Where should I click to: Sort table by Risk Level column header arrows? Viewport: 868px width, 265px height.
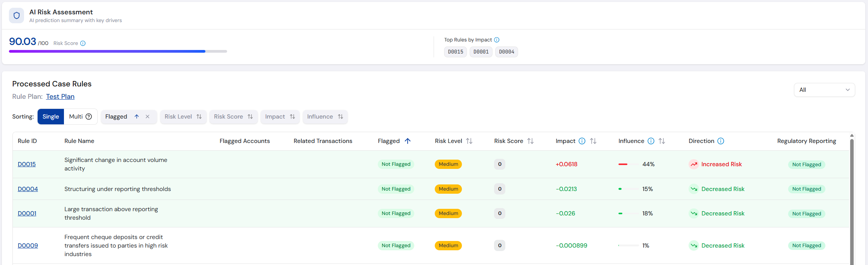(x=469, y=141)
